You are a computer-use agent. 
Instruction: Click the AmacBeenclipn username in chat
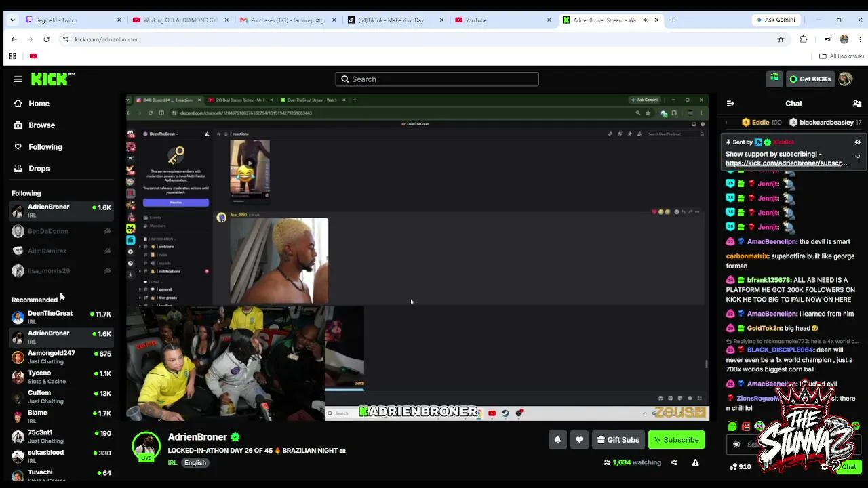(772, 242)
